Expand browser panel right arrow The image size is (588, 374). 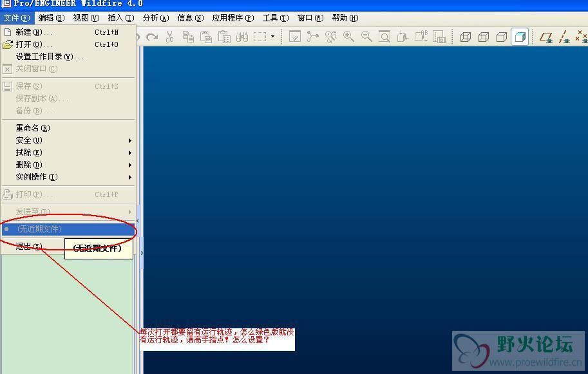pos(142,253)
